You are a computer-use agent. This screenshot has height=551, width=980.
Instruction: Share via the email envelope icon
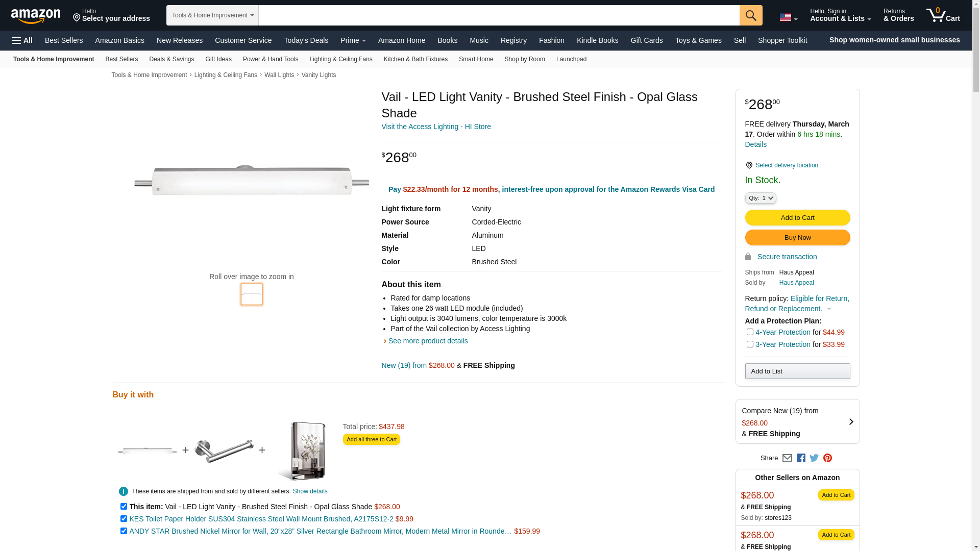pyautogui.click(x=787, y=458)
